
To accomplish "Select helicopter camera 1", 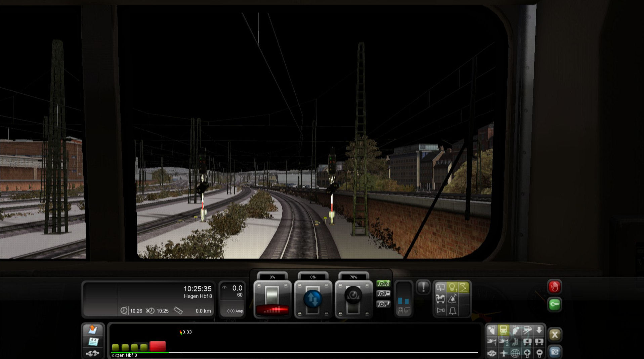I will click(x=491, y=342).
